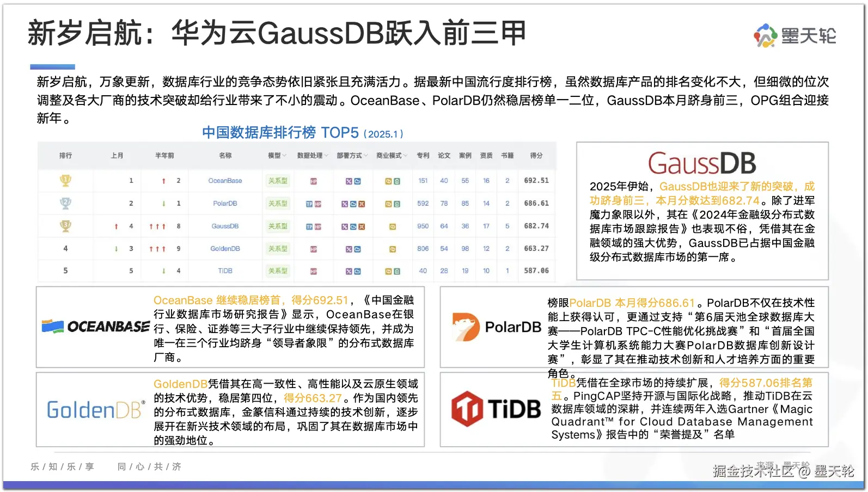The width and height of the screenshot is (868, 492).
Task: Click the green down arrow beside 3 in GoldenDB row
Action: coord(116,249)
